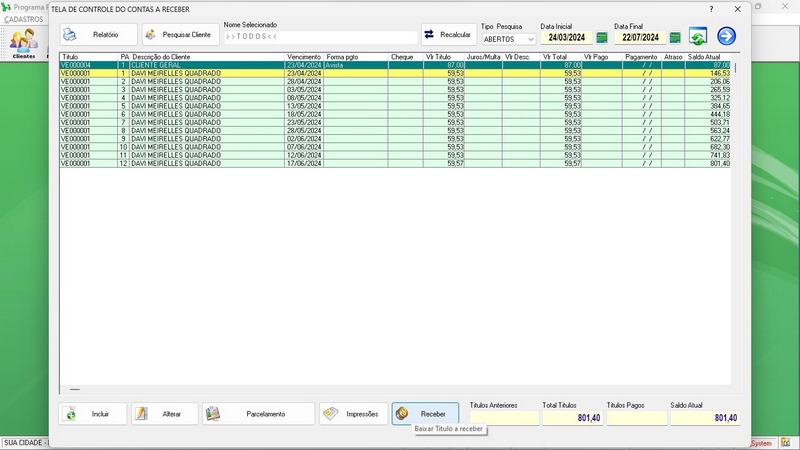
Task: Open calendar picker for Data Final
Action: (675, 38)
